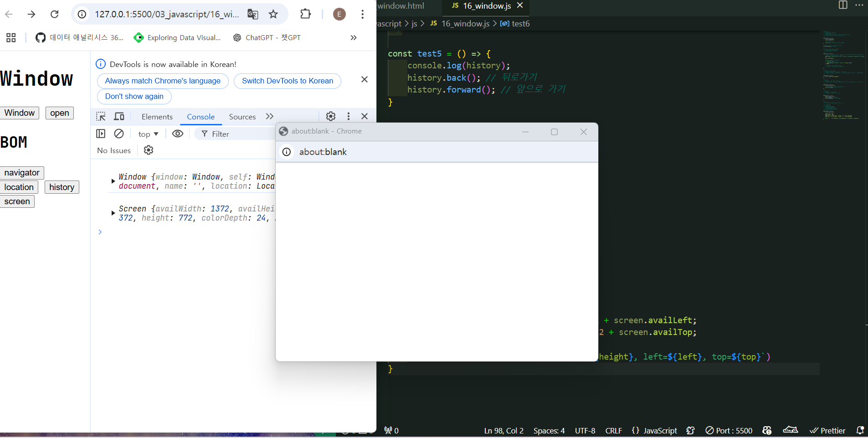
Task: Open the ChatGPT bookmark
Action: tap(267, 37)
